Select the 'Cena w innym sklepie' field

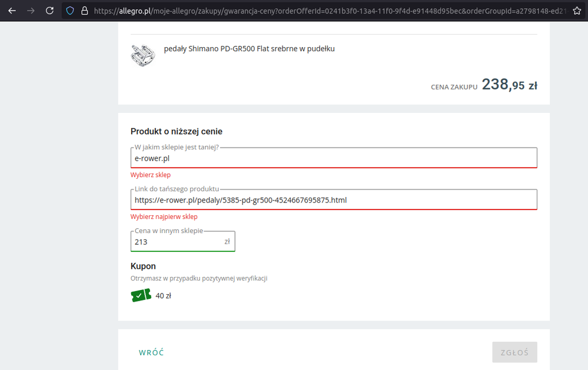[177, 242]
